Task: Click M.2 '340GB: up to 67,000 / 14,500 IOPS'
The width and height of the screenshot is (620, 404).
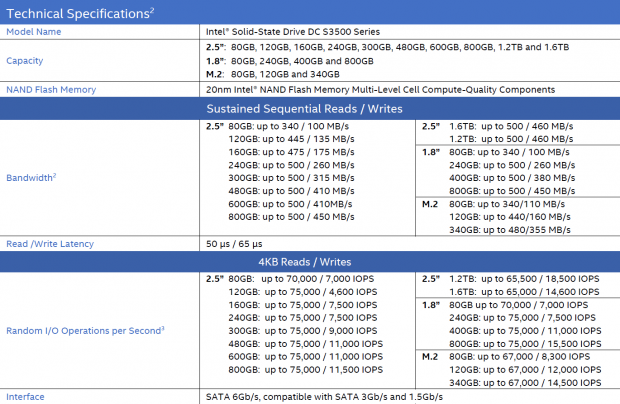Action: [525, 383]
